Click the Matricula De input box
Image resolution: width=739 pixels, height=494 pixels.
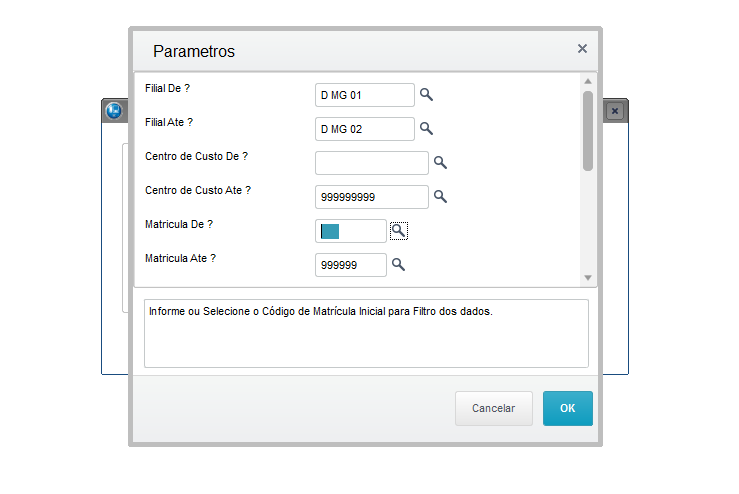351,231
